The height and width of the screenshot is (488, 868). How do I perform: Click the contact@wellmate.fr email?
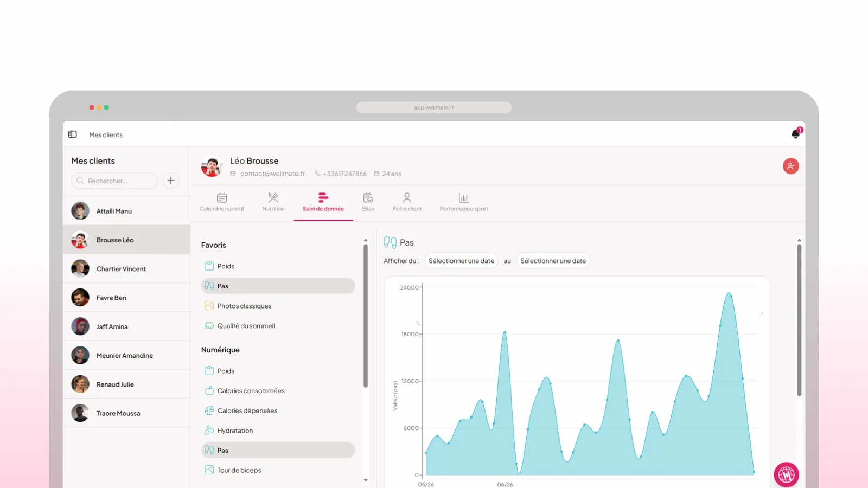272,174
